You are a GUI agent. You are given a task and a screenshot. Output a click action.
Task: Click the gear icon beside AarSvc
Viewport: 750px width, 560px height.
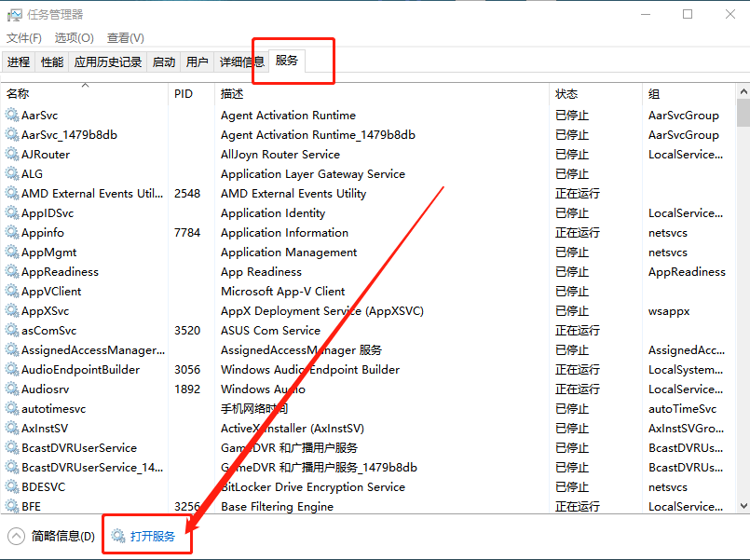click(12, 116)
